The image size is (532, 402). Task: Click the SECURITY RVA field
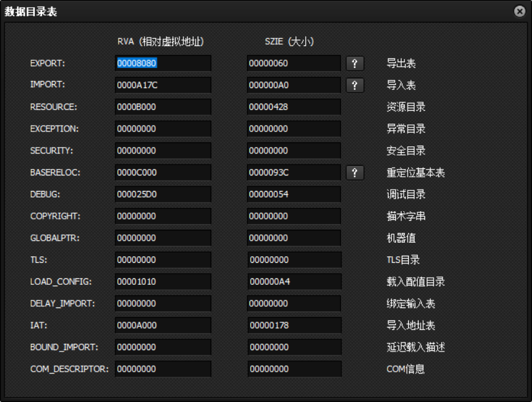pyautogui.click(x=163, y=150)
